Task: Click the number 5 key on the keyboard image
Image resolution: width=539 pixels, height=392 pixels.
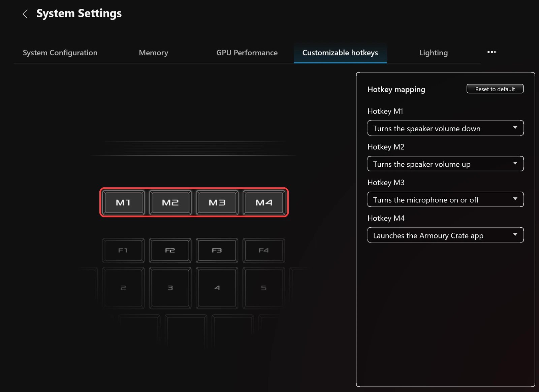Action: [x=264, y=288]
